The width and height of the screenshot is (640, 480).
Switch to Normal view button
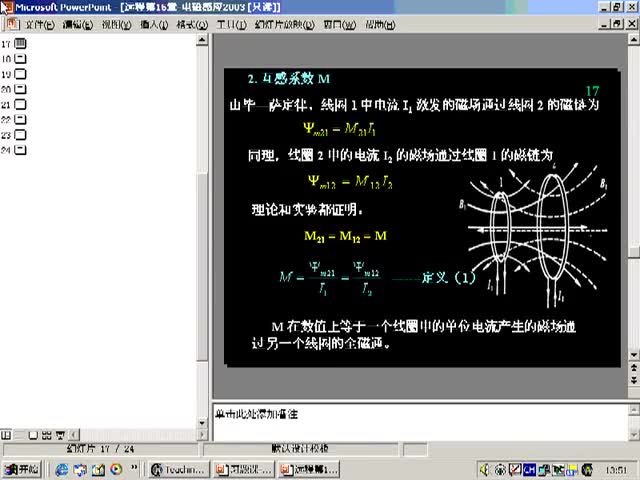coord(6,435)
